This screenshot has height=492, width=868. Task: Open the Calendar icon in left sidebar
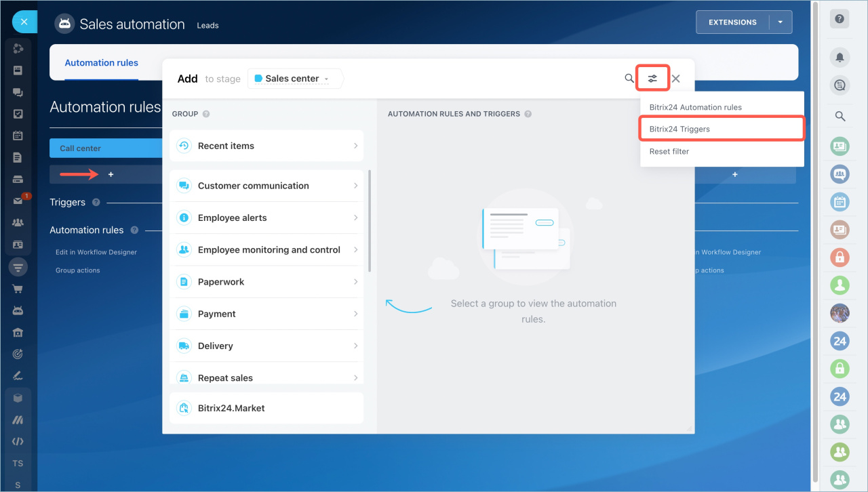point(18,136)
